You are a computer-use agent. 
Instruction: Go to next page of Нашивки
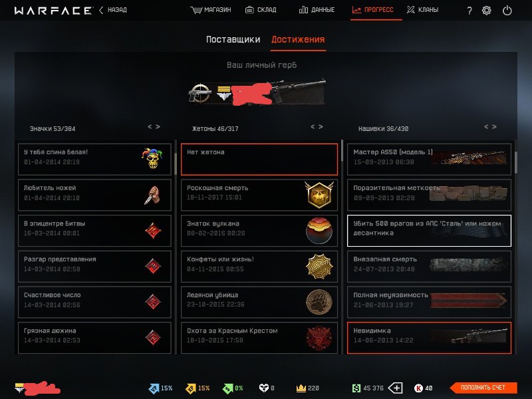pos(494,126)
